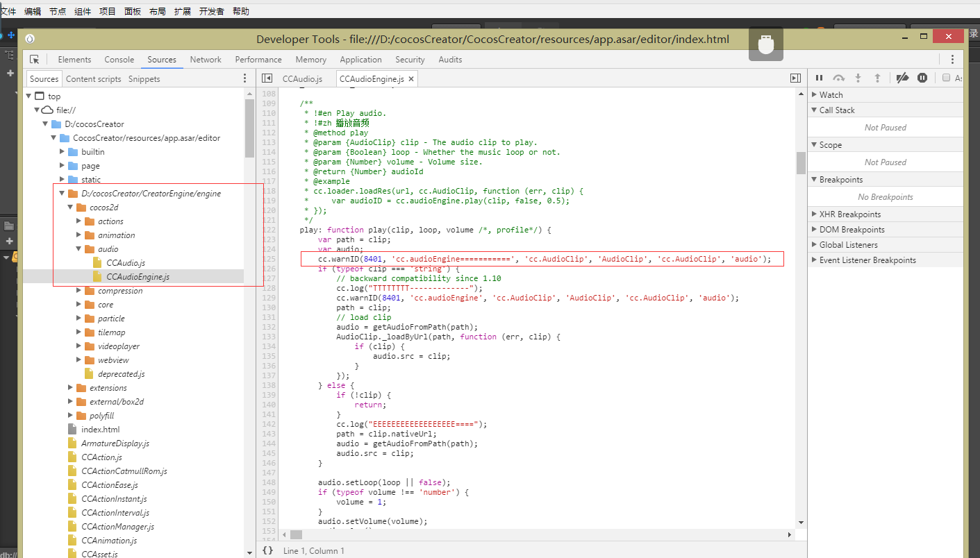Hide the file navigator pane

pyautogui.click(x=267, y=79)
